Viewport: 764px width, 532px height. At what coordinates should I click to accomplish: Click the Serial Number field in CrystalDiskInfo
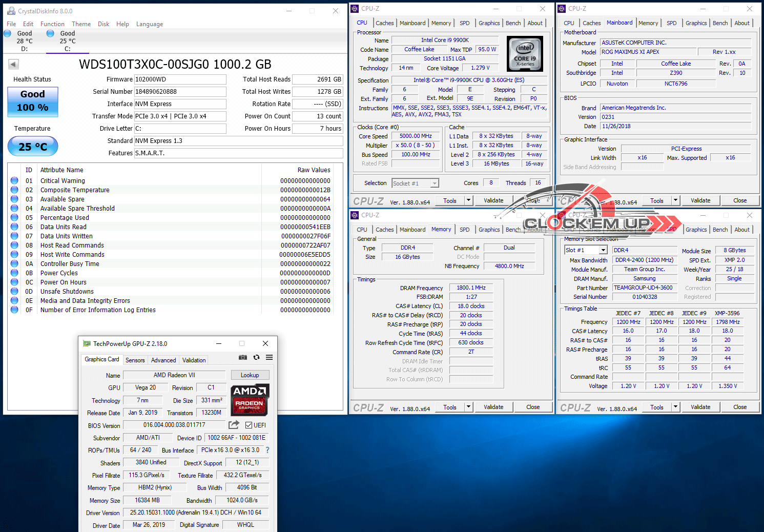pyautogui.click(x=180, y=92)
